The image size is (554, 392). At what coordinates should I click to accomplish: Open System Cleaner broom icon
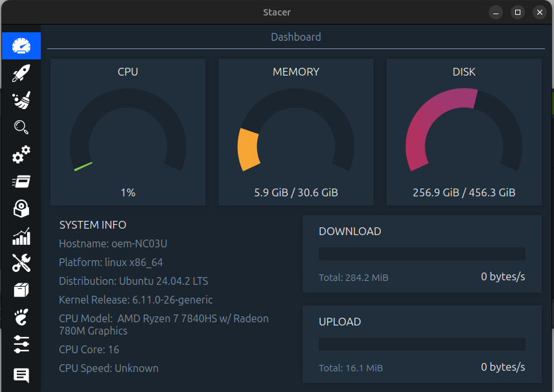(x=21, y=100)
